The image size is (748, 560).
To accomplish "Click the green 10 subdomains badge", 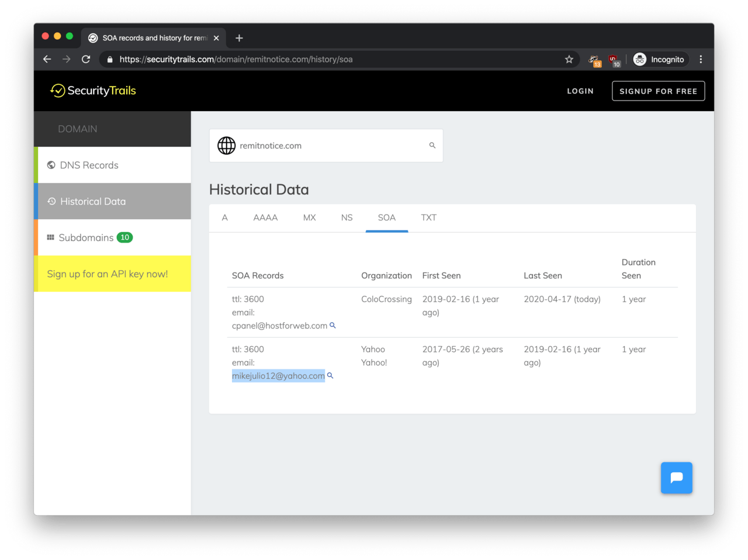I will tap(124, 237).
